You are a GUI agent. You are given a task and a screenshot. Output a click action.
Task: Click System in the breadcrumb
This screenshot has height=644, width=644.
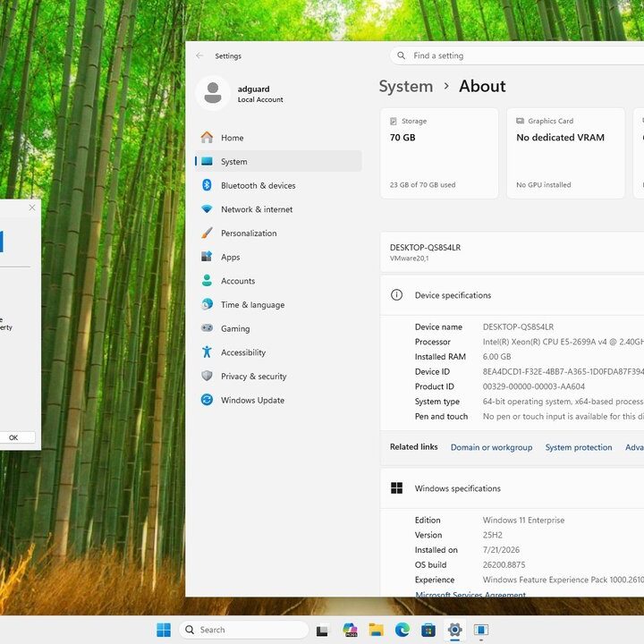tap(406, 86)
